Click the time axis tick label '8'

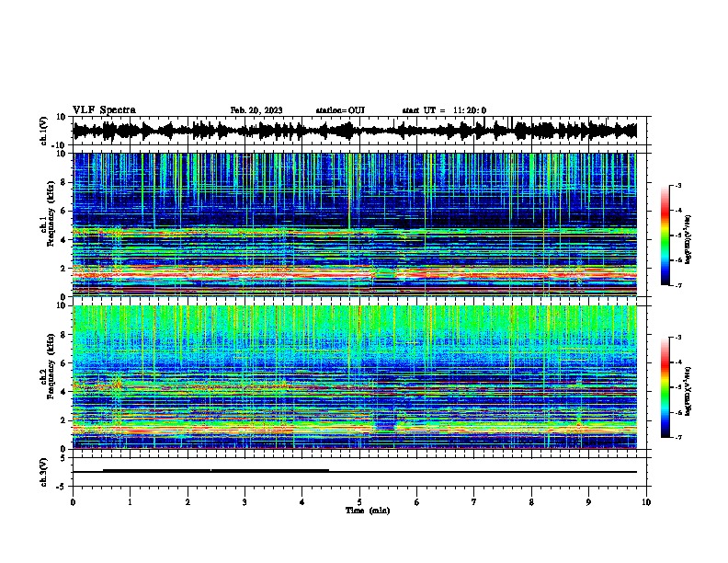(x=531, y=502)
